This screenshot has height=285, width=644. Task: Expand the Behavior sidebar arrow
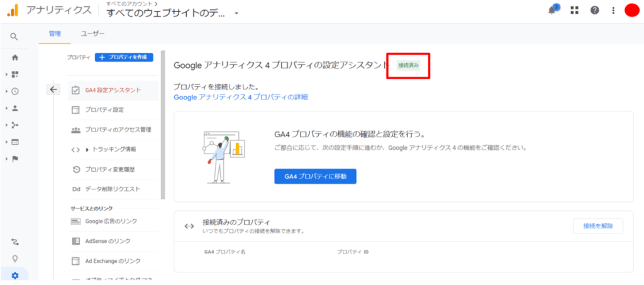7,142
